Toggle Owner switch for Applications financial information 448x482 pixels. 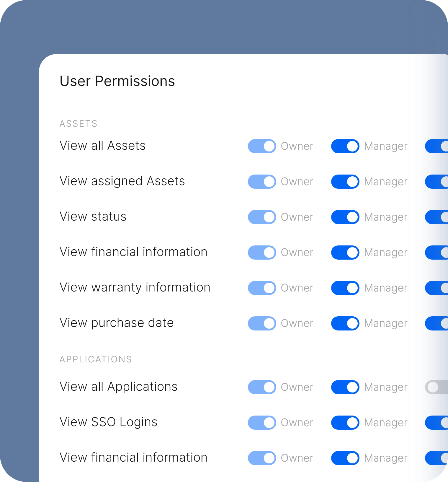[x=262, y=458]
